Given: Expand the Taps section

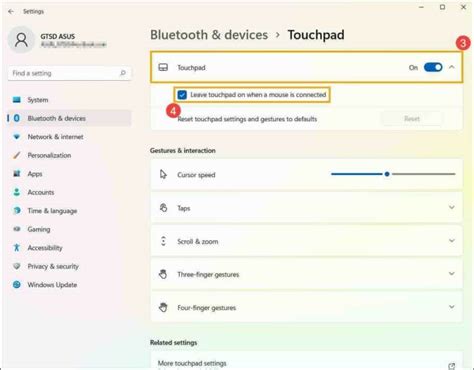Looking at the screenshot, I should [306, 208].
